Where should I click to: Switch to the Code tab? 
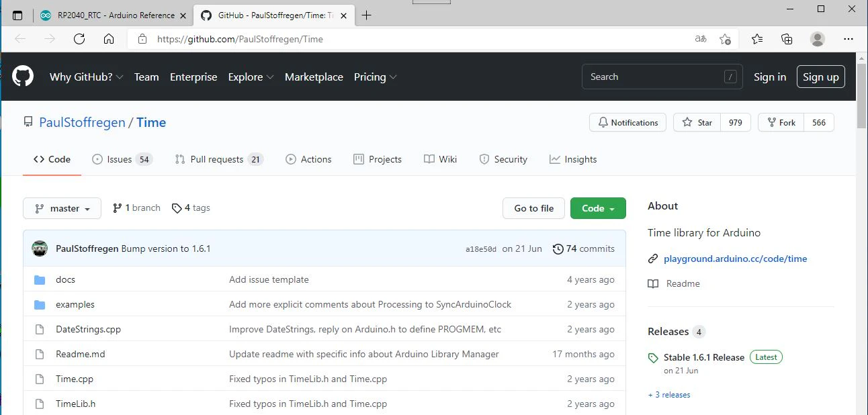[x=52, y=159]
